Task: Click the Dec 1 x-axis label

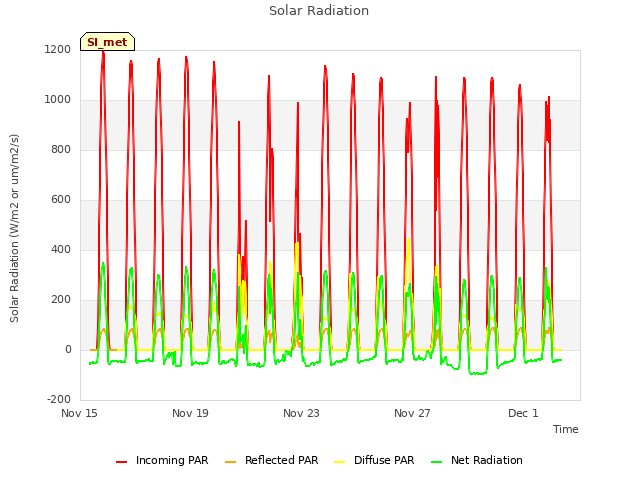Action: tap(523, 413)
